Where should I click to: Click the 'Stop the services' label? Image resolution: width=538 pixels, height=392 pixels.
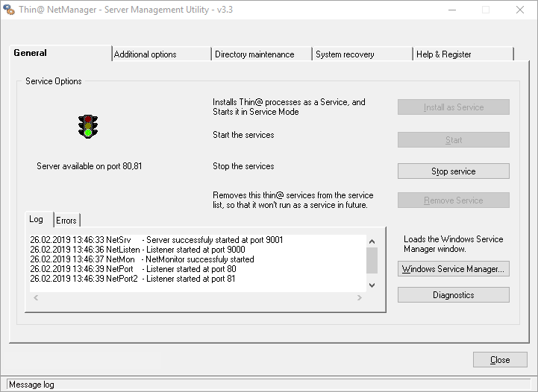coord(243,166)
